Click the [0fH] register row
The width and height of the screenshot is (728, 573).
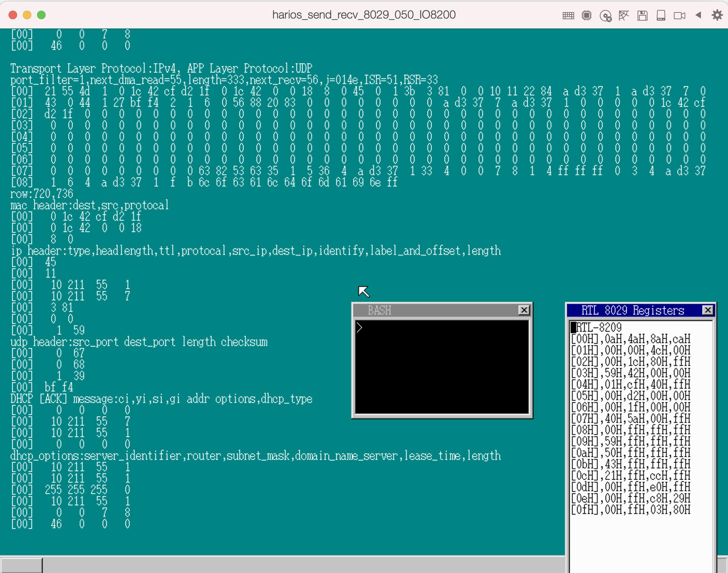pos(630,510)
